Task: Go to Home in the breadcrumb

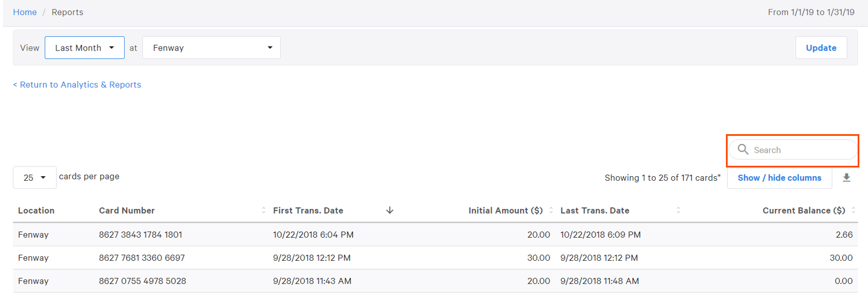Action: coord(25,12)
